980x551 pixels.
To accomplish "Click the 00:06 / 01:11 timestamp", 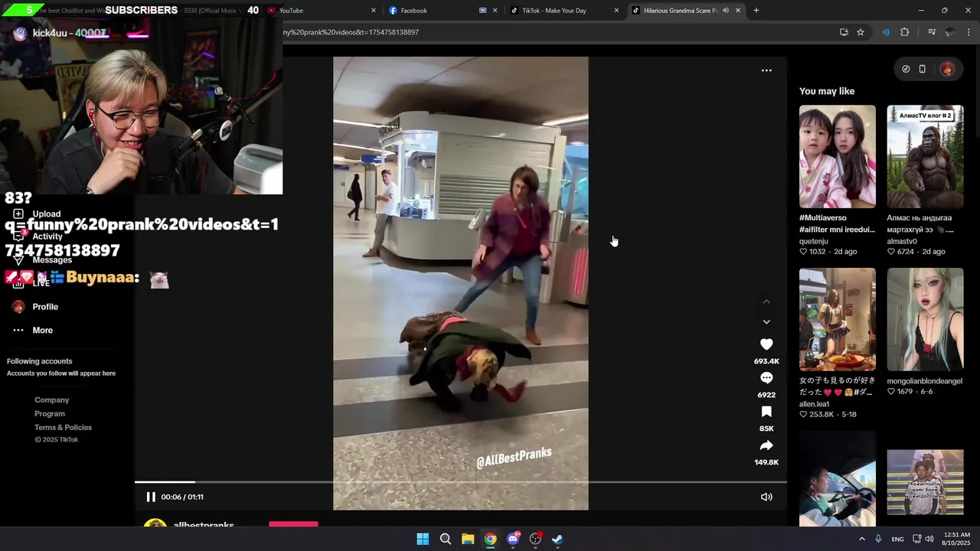I will click(182, 497).
